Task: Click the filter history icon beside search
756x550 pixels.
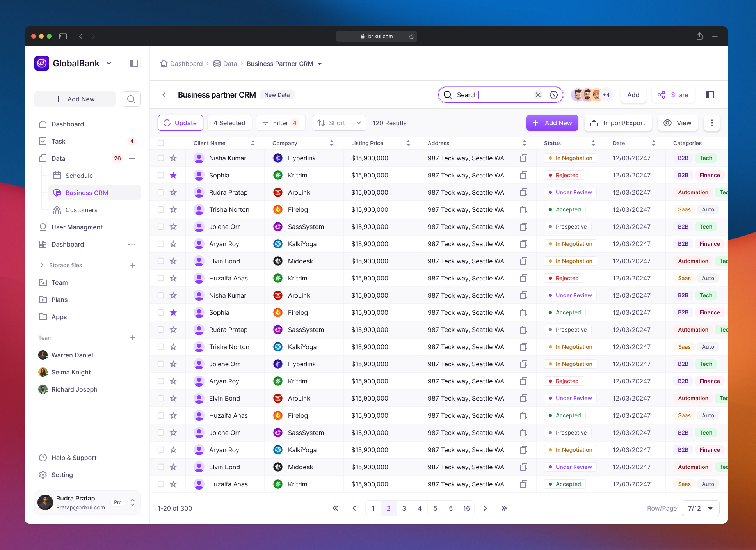Action: point(554,94)
